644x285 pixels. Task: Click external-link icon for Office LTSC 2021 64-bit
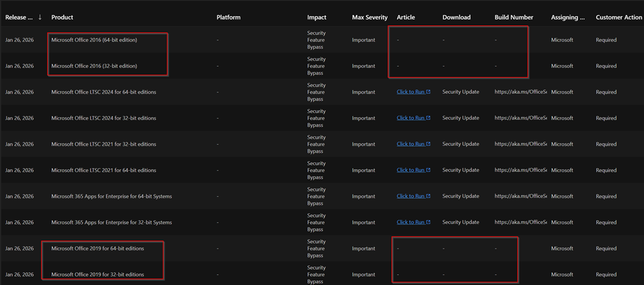(428, 170)
